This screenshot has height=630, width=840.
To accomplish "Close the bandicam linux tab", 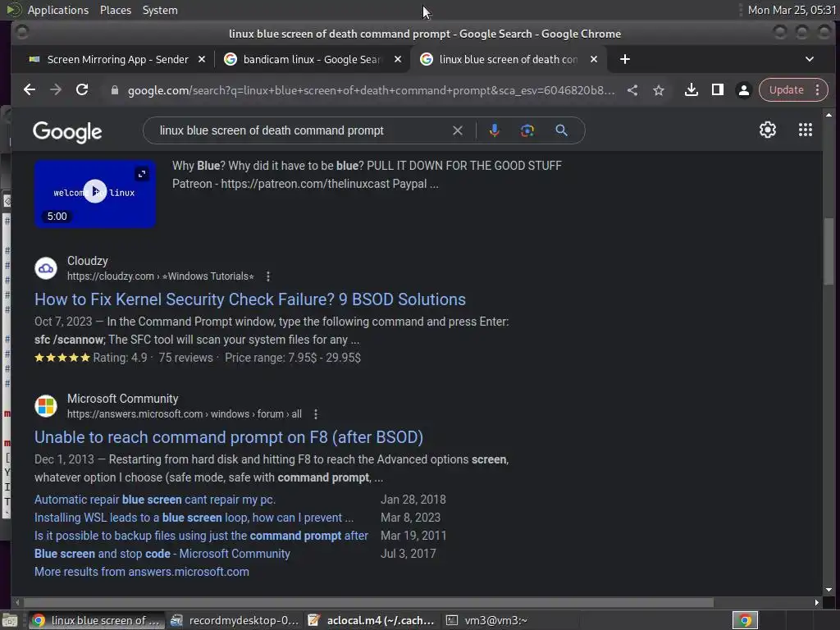I will [x=398, y=59].
